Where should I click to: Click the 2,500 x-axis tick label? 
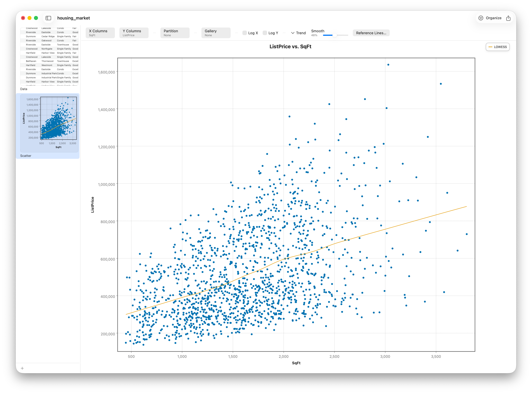tap(334, 357)
